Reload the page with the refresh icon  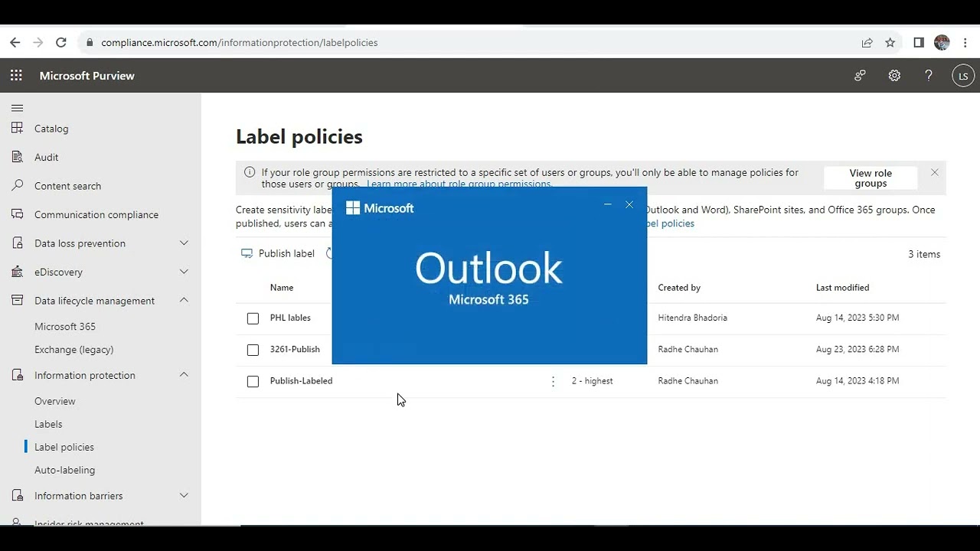click(x=61, y=43)
